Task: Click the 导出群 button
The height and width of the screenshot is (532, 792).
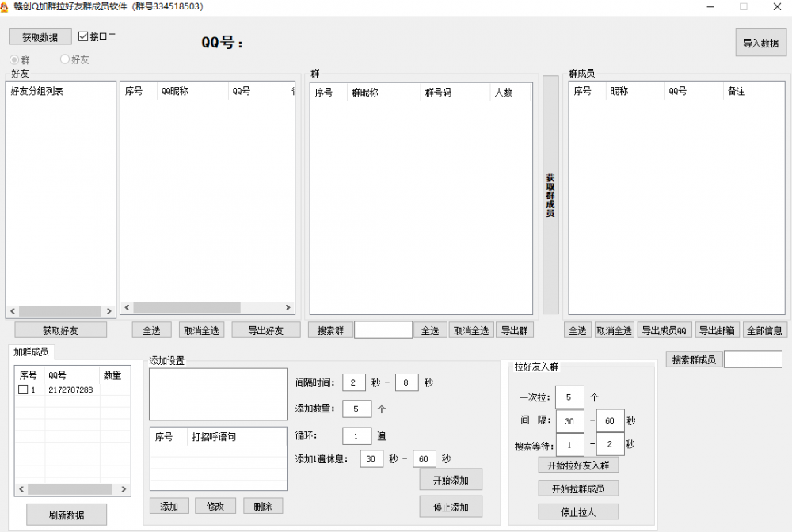Action: pos(514,330)
